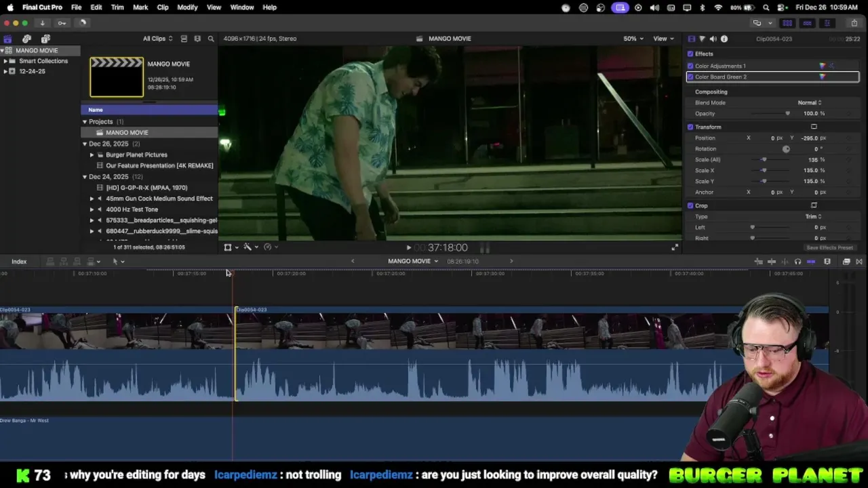Image resolution: width=868 pixels, height=488 pixels.
Task: Disable the Crop checkbox
Action: (690, 205)
